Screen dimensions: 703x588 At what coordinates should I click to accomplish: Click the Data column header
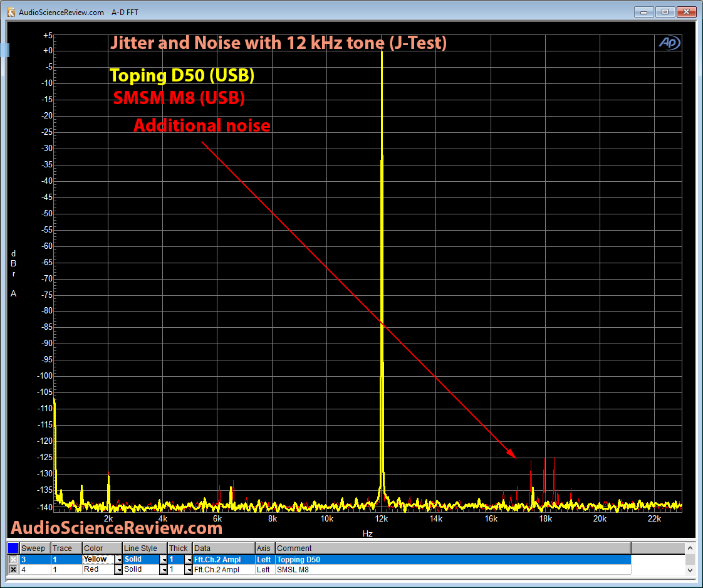pyautogui.click(x=224, y=548)
